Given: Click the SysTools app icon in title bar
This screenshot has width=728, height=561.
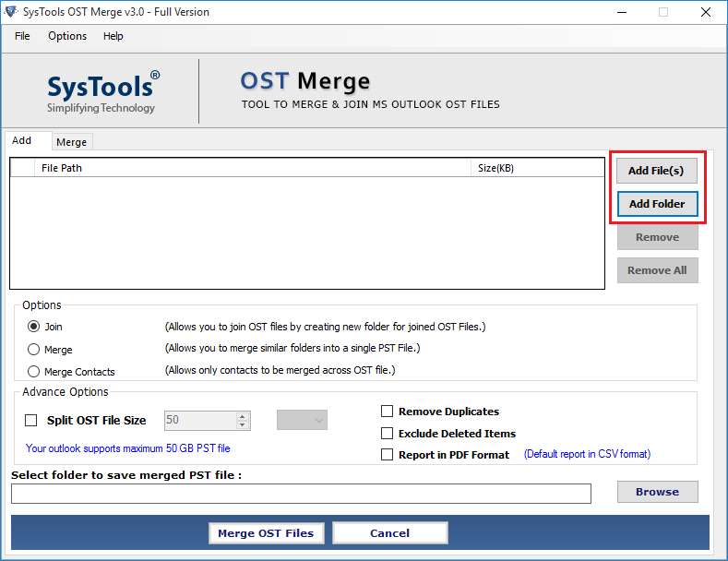Looking at the screenshot, I should pyautogui.click(x=11, y=12).
